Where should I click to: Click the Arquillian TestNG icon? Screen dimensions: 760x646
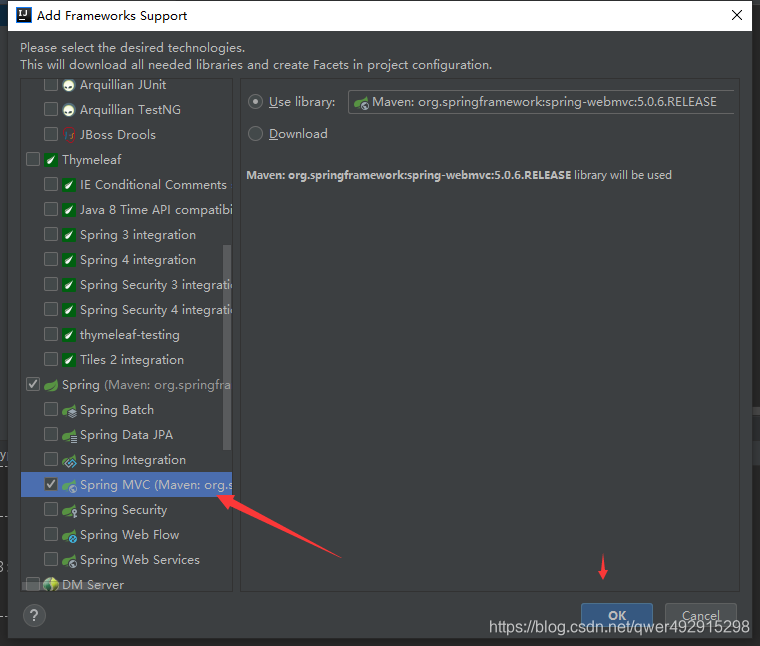(x=69, y=110)
